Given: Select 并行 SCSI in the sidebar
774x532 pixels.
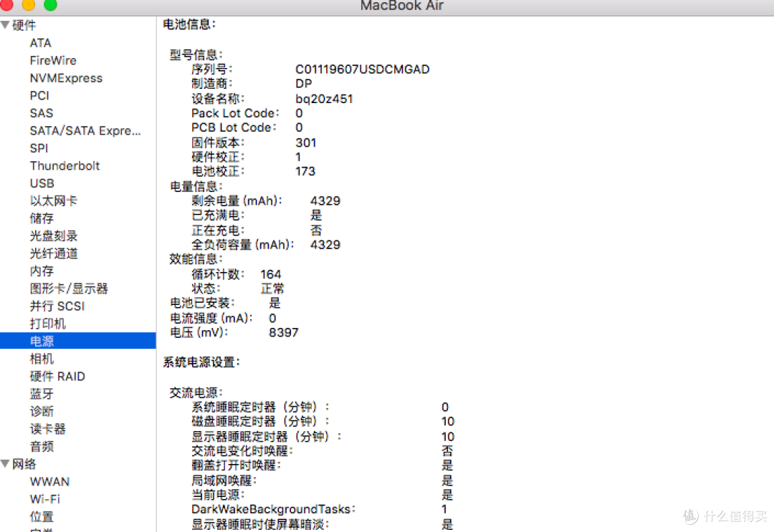Looking at the screenshot, I should click(57, 306).
